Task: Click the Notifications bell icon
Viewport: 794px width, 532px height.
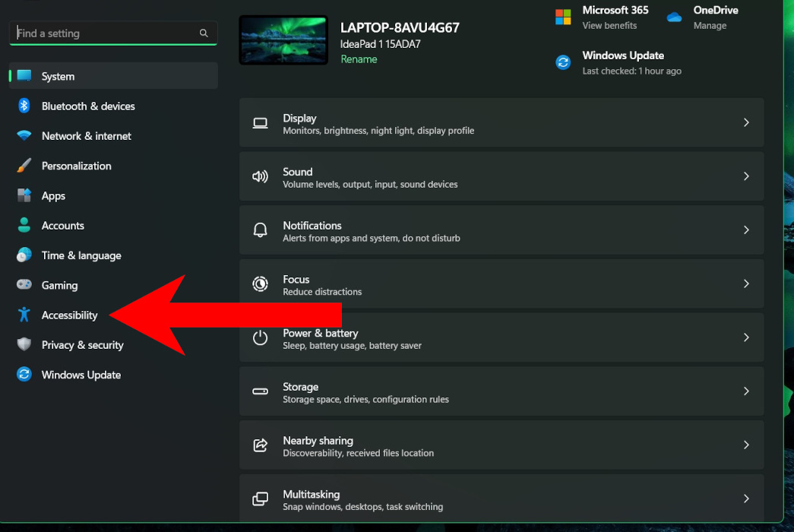Action: click(260, 230)
